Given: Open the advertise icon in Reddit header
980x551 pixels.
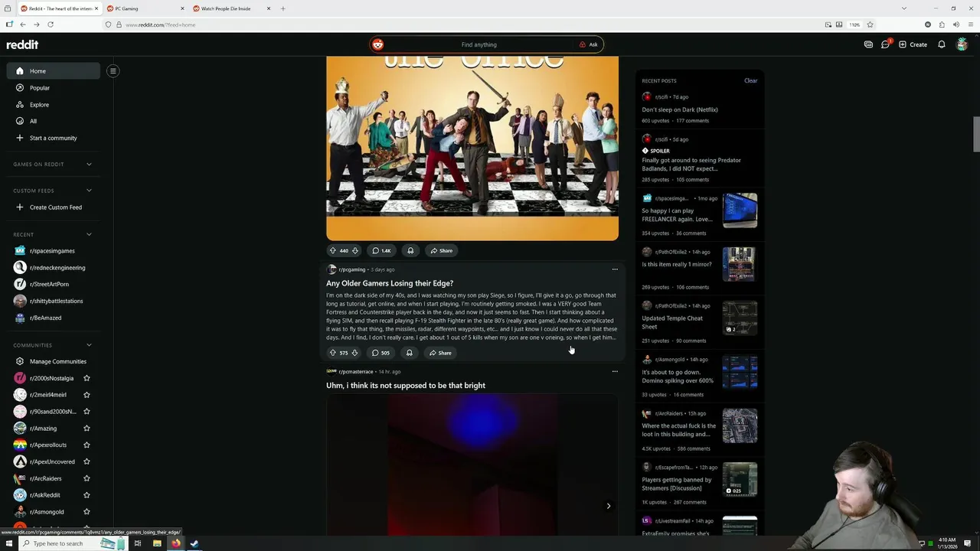Looking at the screenshot, I should click(868, 44).
